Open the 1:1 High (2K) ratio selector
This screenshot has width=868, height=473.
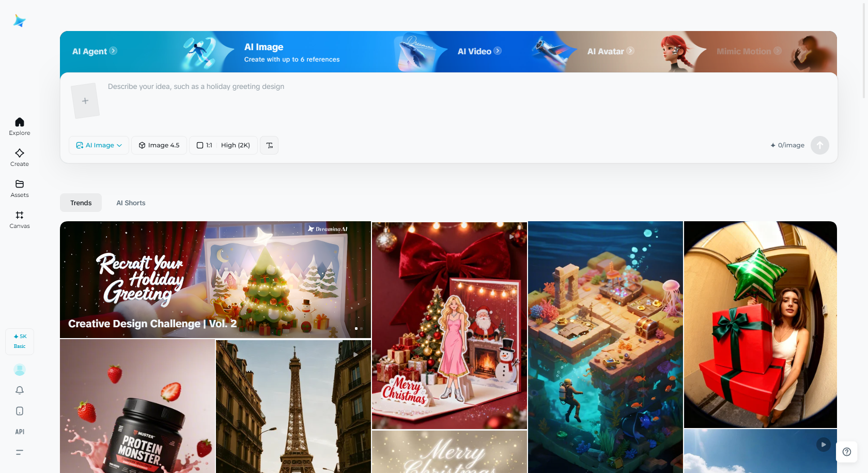223,145
